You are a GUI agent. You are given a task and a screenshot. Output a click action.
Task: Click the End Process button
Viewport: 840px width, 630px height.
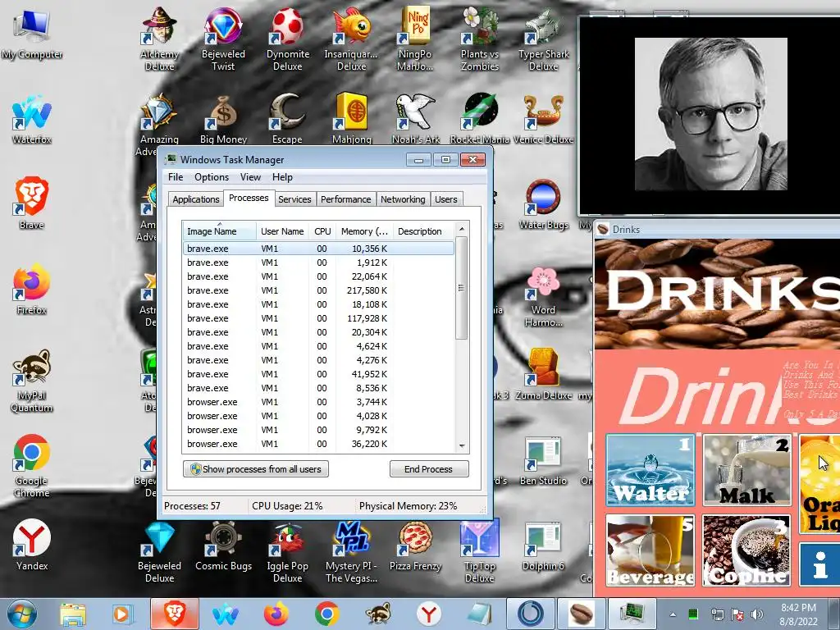[x=428, y=469]
